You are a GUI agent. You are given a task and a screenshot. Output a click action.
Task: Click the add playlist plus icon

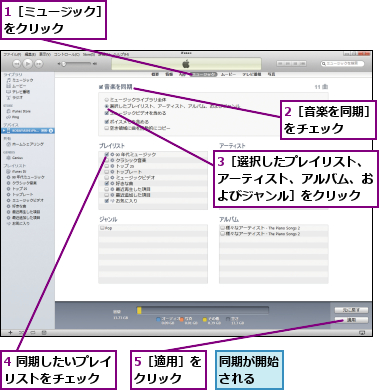pyautogui.click(x=10, y=332)
